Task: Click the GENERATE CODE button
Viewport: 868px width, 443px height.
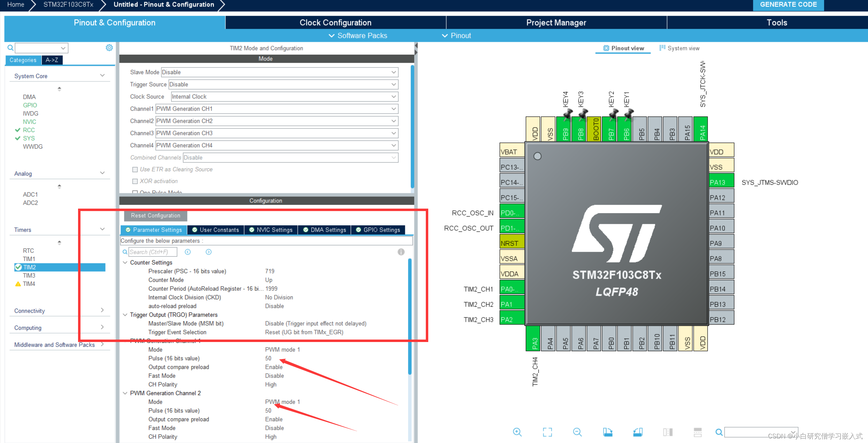Action: coord(788,5)
